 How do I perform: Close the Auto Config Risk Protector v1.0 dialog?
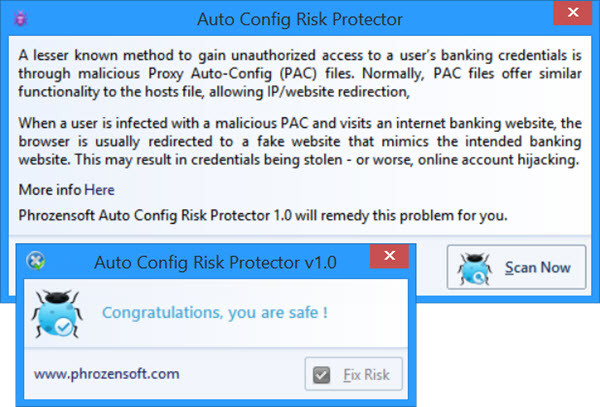coord(389,256)
